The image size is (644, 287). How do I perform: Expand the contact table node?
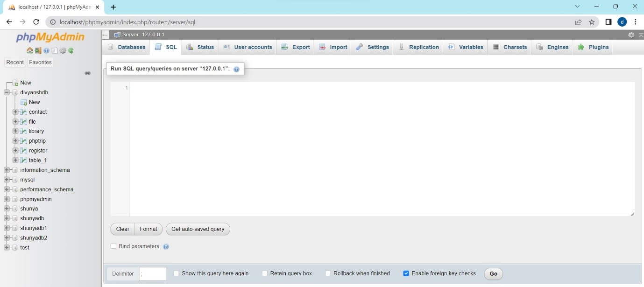click(x=15, y=112)
